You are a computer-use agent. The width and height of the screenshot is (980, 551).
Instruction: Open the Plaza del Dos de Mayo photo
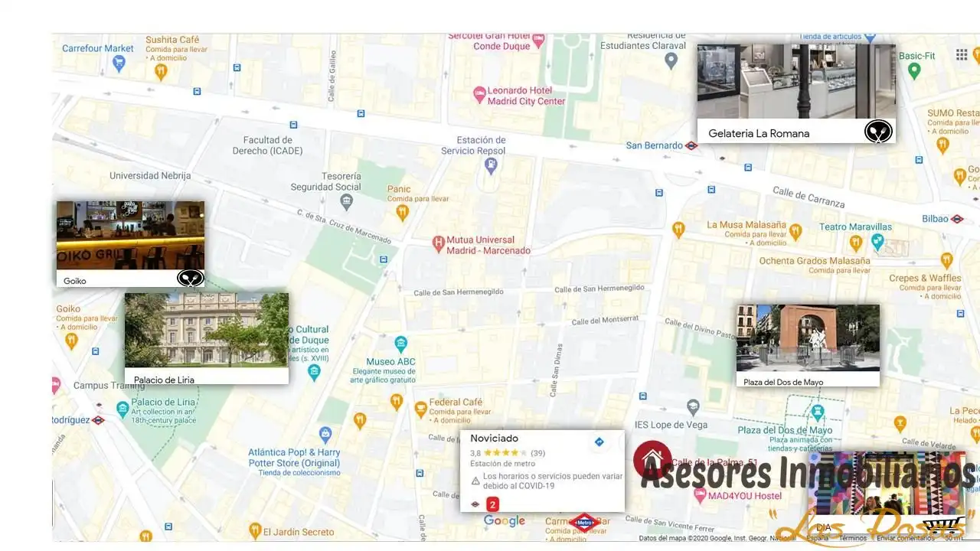(808, 338)
